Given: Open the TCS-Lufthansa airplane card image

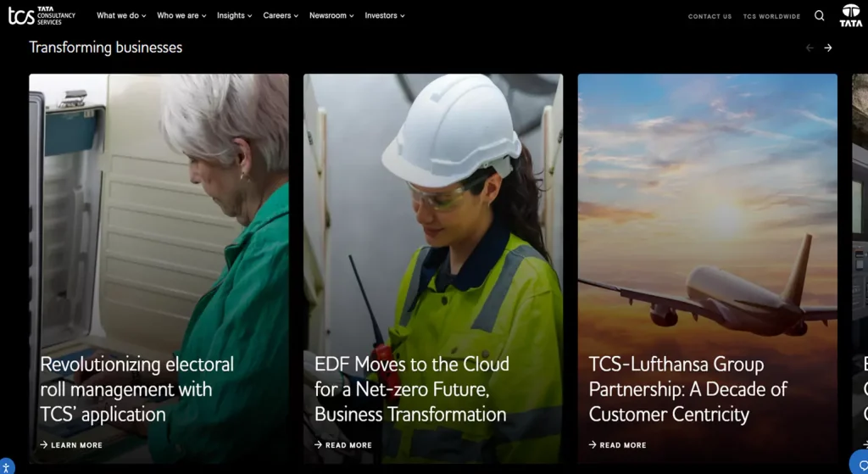Looking at the screenshot, I should click(x=707, y=212).
